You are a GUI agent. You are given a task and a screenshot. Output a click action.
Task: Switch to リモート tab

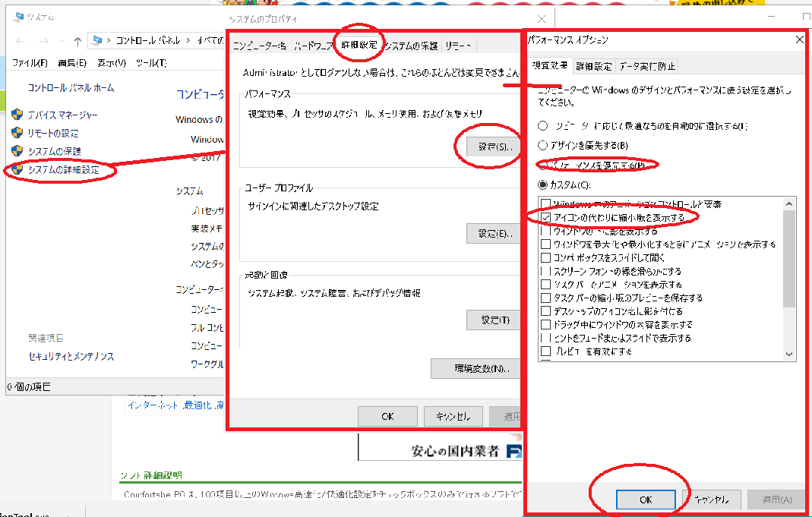coord(458,46)
